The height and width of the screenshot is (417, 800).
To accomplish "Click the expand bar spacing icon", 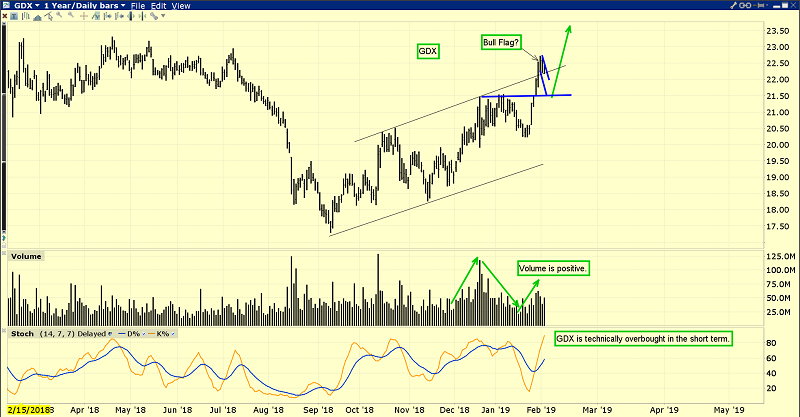I will point(131,16).
